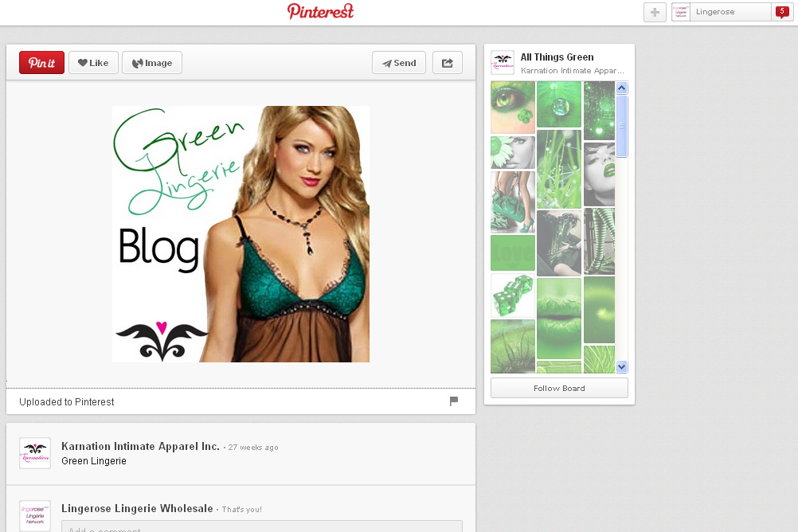Send this pin with the Send button
The height and width of the screenshot is (532, 798).
(399, 63)
